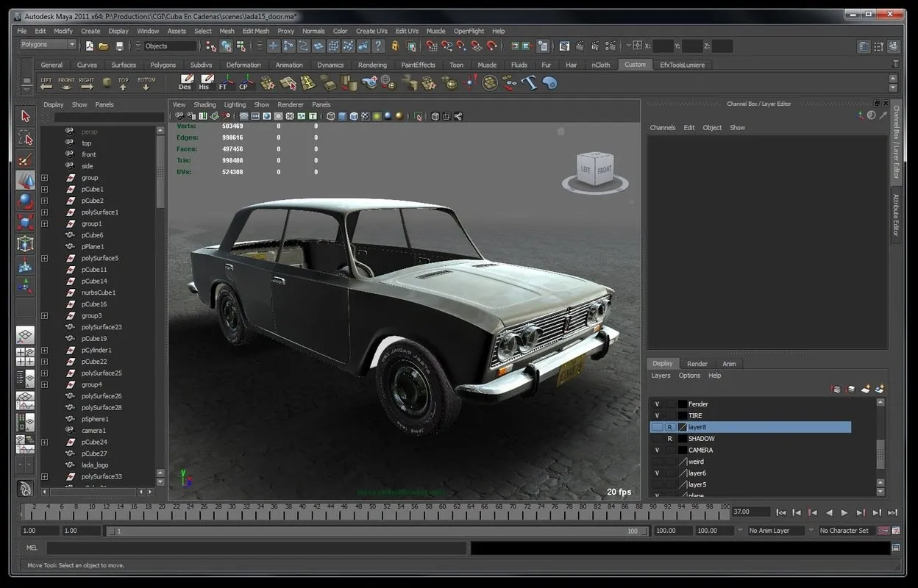918x588 pixels.
Task: Expand group4 in the outliner
Action: 45,384
